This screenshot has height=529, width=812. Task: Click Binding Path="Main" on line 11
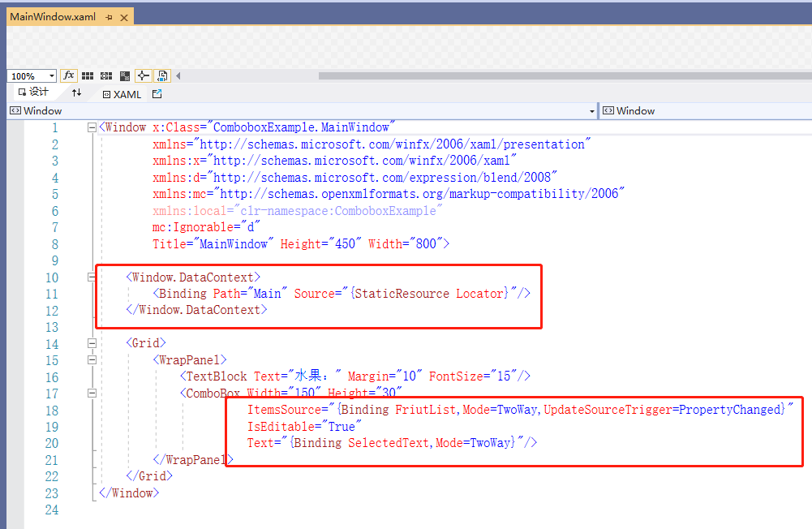[x=223, y=293]
